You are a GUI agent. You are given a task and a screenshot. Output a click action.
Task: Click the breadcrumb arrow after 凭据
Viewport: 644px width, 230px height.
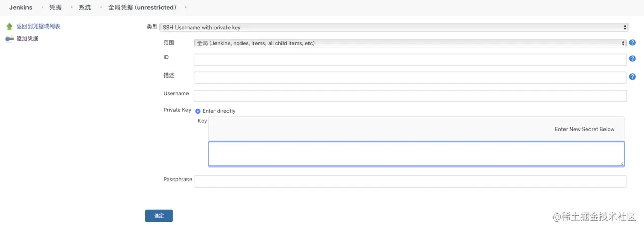(x=71, y=8)
